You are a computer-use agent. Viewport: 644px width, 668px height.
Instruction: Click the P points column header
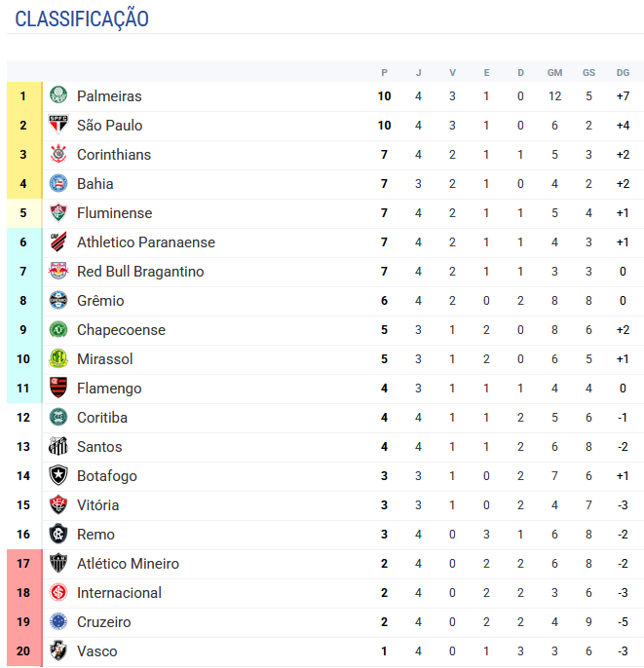point(385,73)
